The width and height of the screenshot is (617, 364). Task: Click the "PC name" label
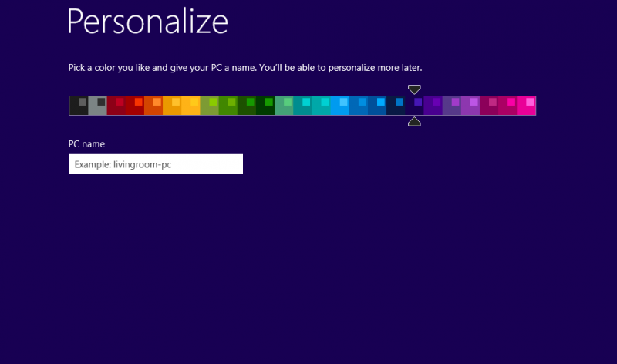click(x=86, y=144)
